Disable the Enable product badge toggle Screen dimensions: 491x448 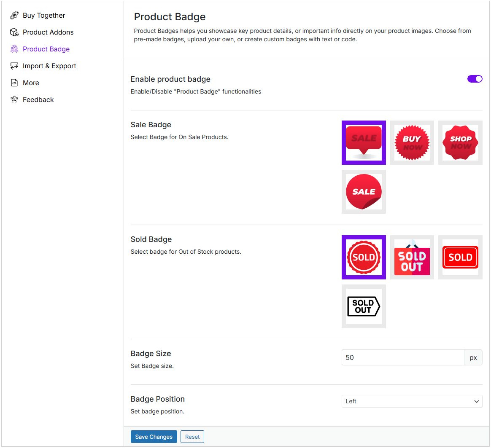click(x=475, y=79)
